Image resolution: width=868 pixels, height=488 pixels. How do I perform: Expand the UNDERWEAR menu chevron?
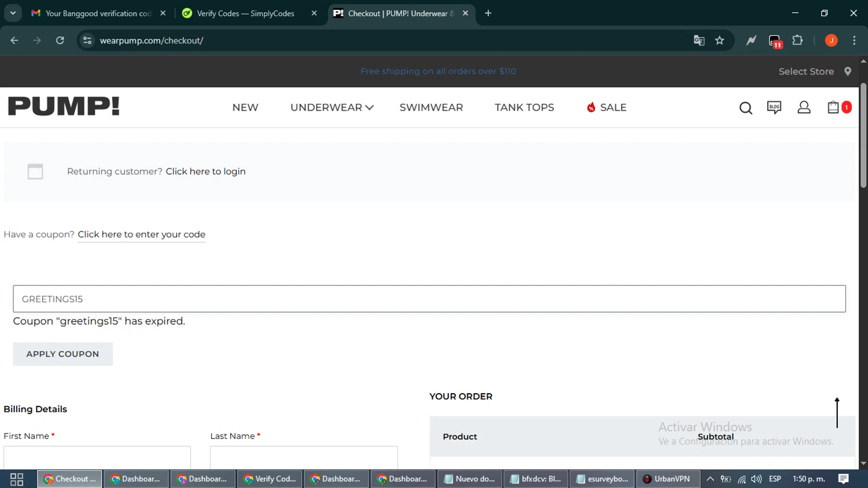pyautogui.click(x=369, y=108)
